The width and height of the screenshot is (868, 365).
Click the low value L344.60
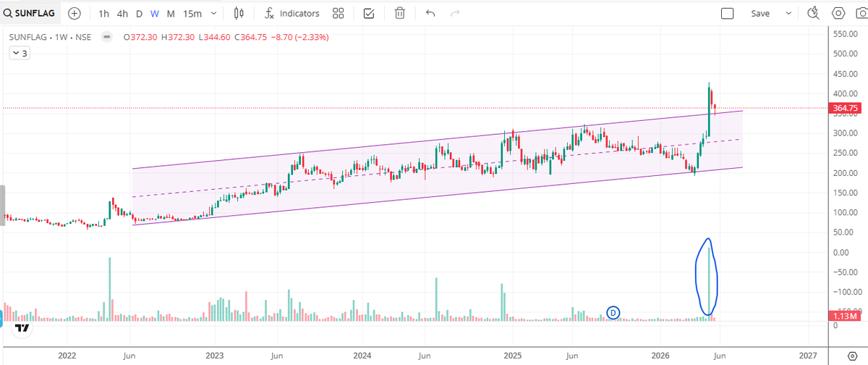[x=214, y=37]
